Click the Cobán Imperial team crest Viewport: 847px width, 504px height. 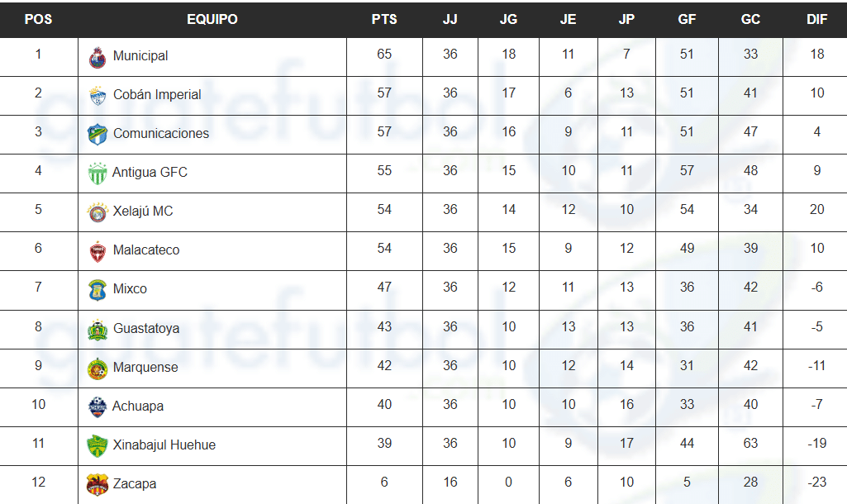coord(98,96)
